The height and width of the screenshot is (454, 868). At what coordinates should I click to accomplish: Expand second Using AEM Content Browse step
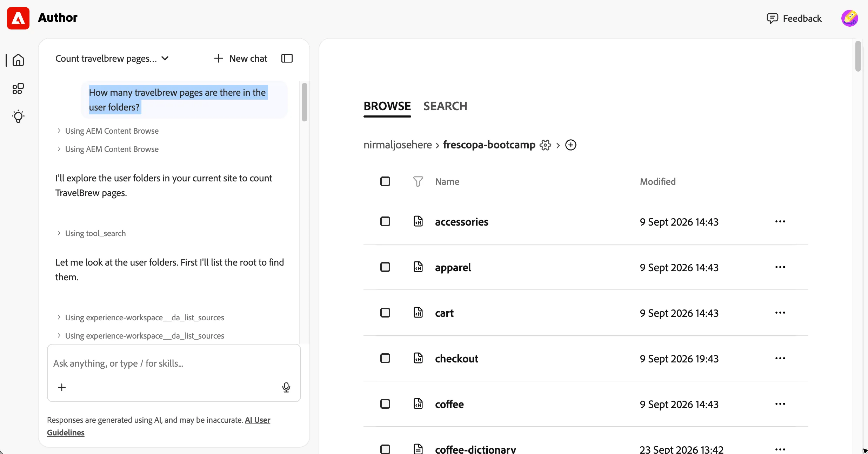[x=108, y=149]
